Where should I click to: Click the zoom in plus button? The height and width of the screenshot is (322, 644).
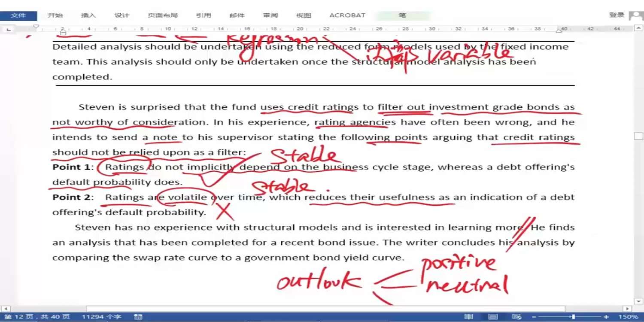tap(606, 317)
